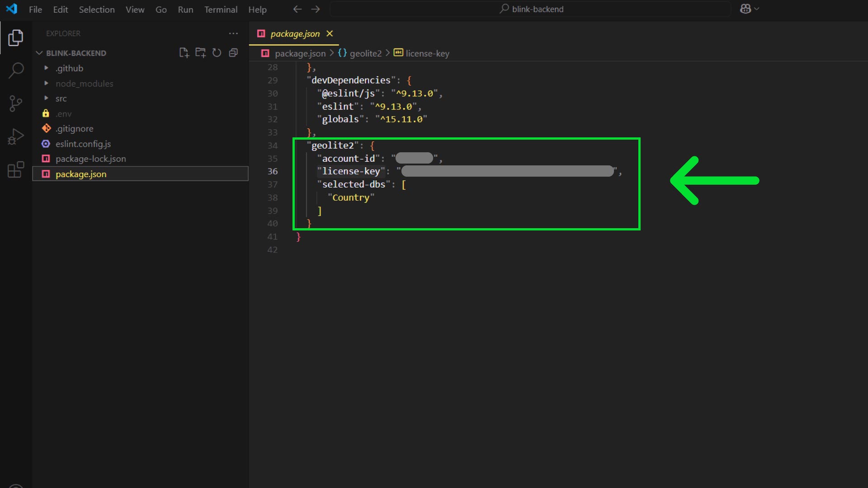Click the "globals" key text
Image resolution: width=868 pixels, height=488 pixels.
(x=340, y=119)
